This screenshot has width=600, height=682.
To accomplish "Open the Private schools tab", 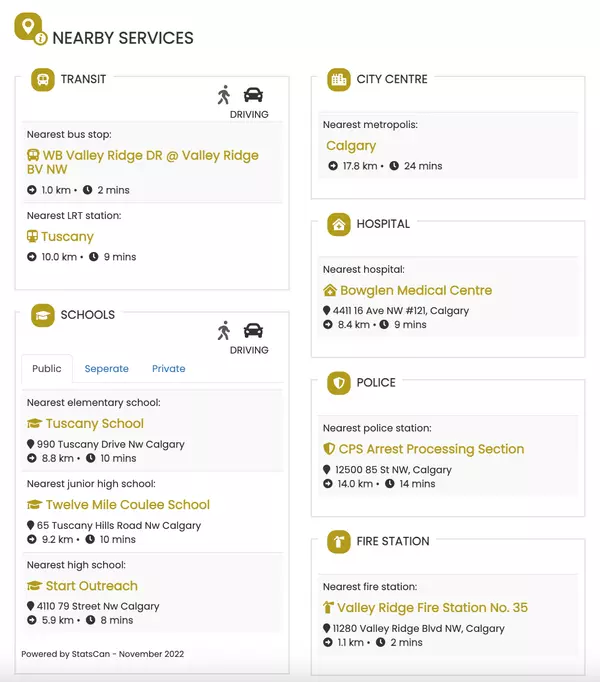I will 168,368.
